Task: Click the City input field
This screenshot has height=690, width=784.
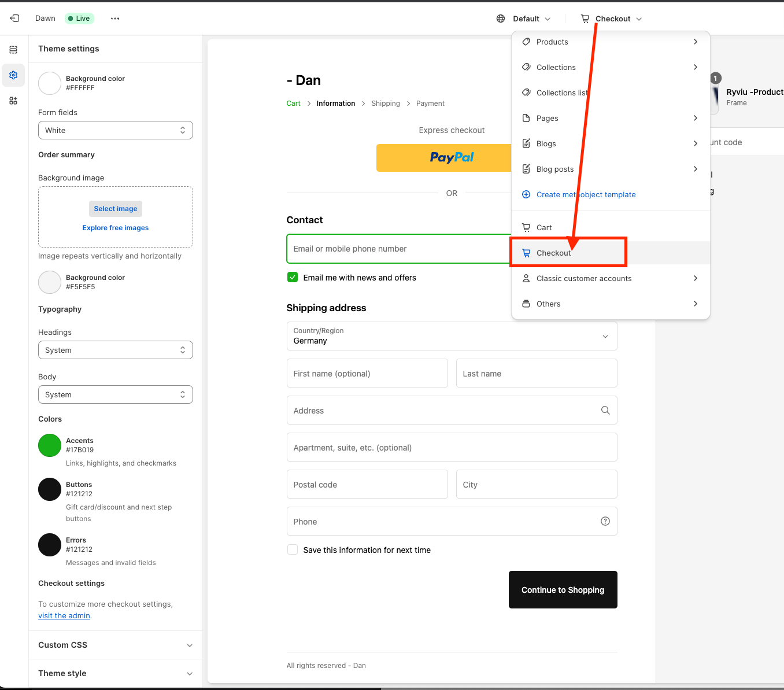Action: tap(537, 484)
